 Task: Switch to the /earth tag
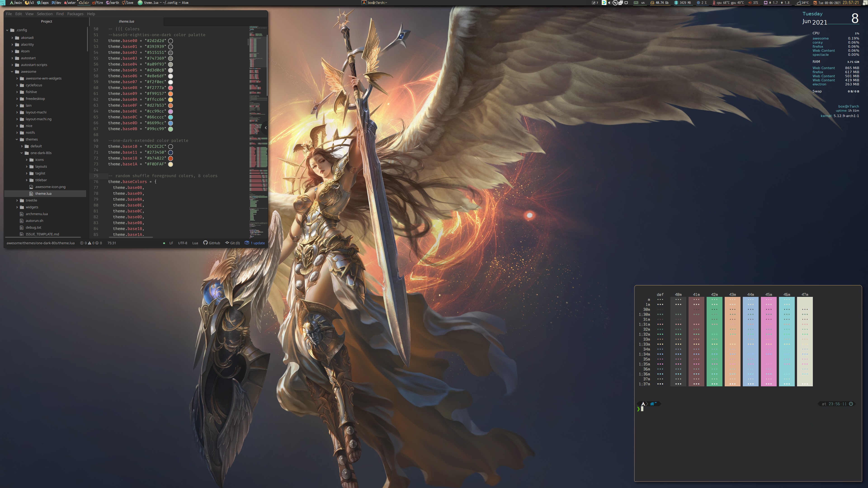click(113, 3)
